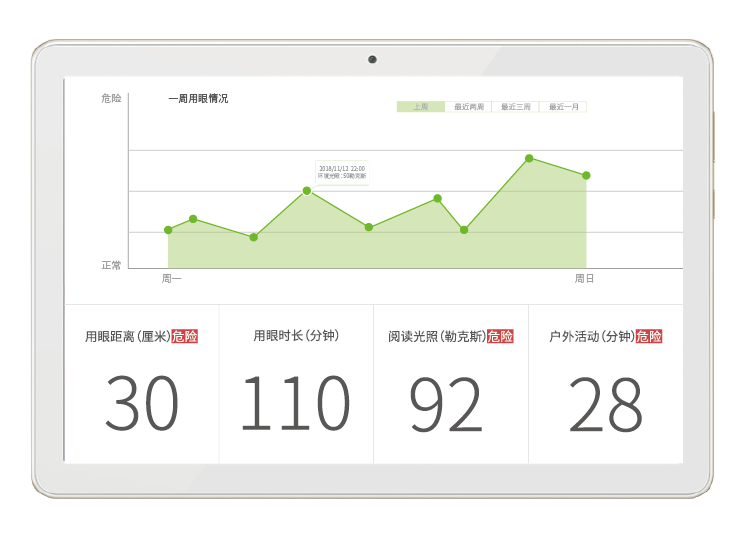Viewport: 741px width, 539px height.
Task: Select the 上周 time range tab
Action: tap(421, 107)
